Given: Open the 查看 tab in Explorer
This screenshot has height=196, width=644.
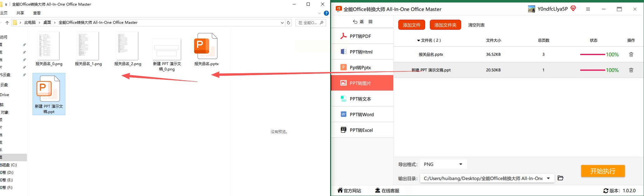Looking at the screenshot, I should (37, 13).
